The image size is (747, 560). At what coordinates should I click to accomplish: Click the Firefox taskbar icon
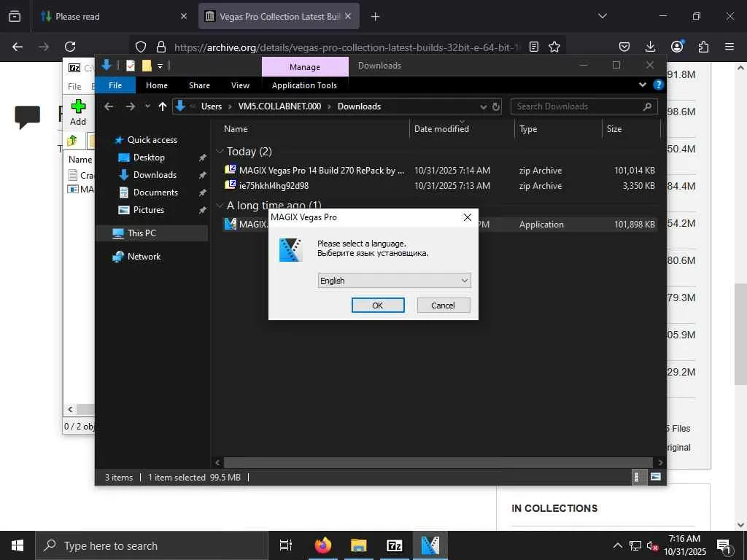(323, 545)
